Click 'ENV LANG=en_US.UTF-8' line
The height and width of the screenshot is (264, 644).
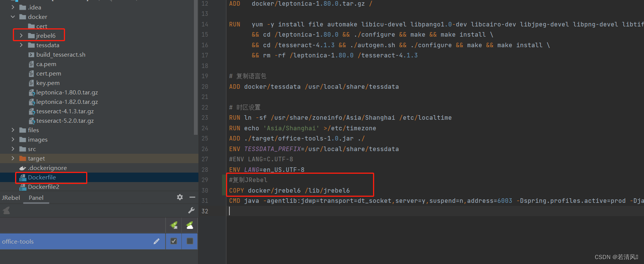pos(267,170)
